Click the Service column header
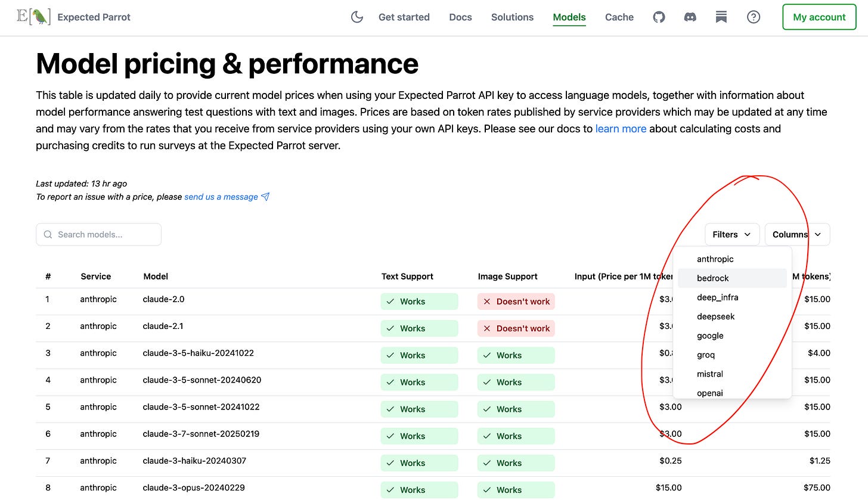This screenshot has height=500, width=868. [x=96, y=277]
